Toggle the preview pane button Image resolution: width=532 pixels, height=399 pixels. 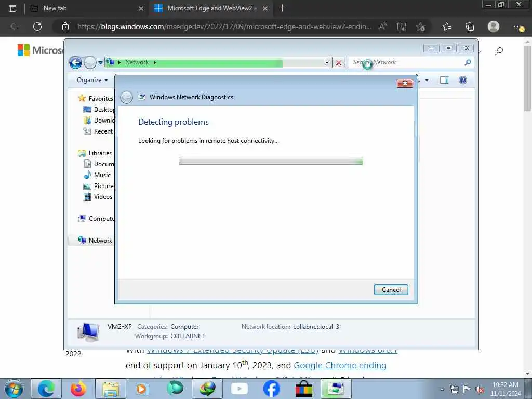[x=444, y=80]
